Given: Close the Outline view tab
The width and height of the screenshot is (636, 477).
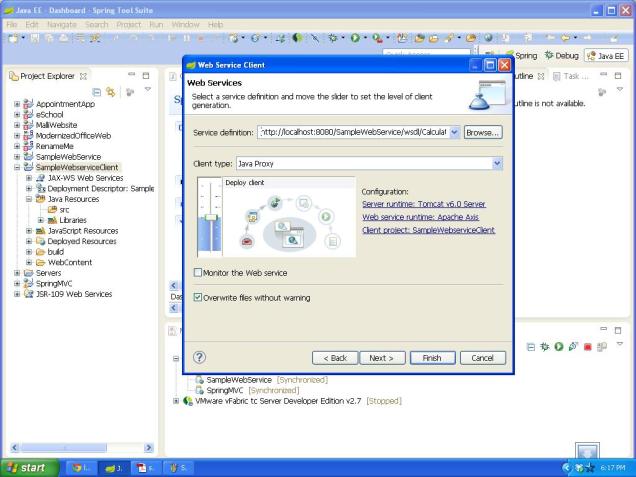Looking at the screenshot, I should pos(541,76).
